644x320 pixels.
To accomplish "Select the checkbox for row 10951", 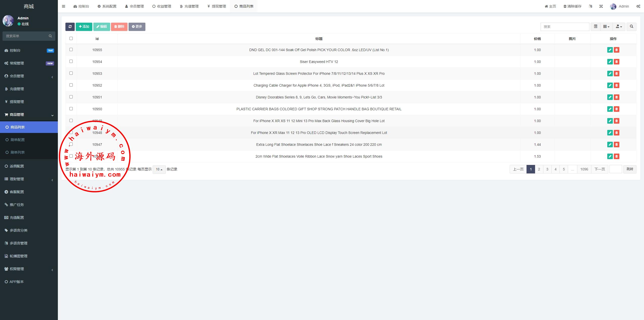I will click(x=71, y=97).
